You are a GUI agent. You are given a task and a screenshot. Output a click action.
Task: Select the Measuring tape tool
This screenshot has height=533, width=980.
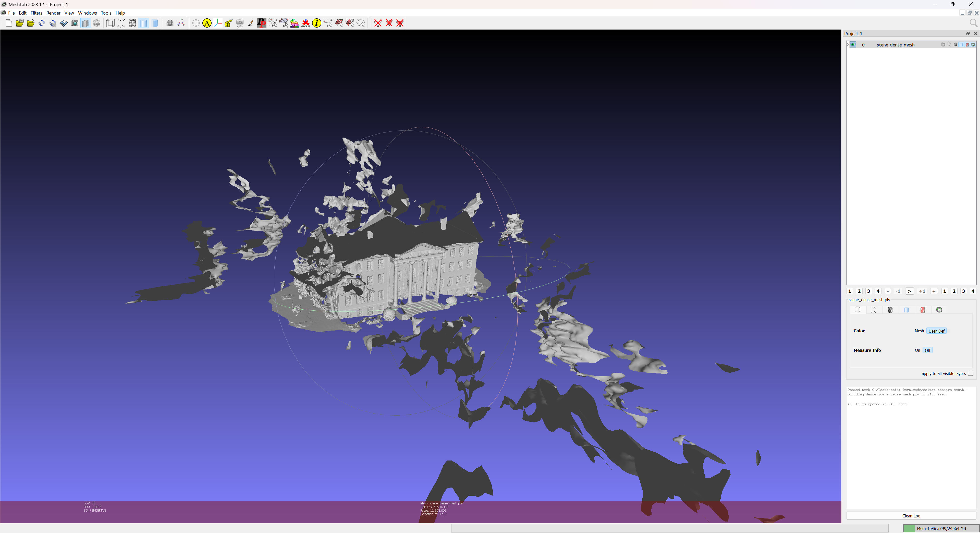pos(229,23)
